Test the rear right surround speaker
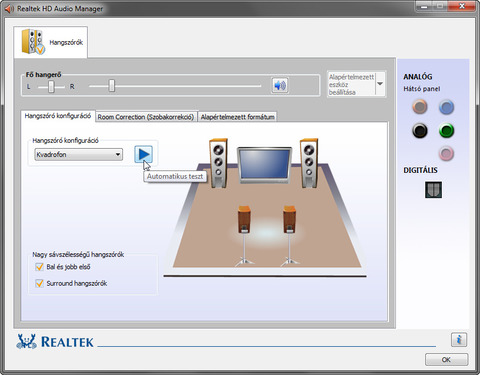The width and height of the screenshot is (480, 375). click(289, 236)
